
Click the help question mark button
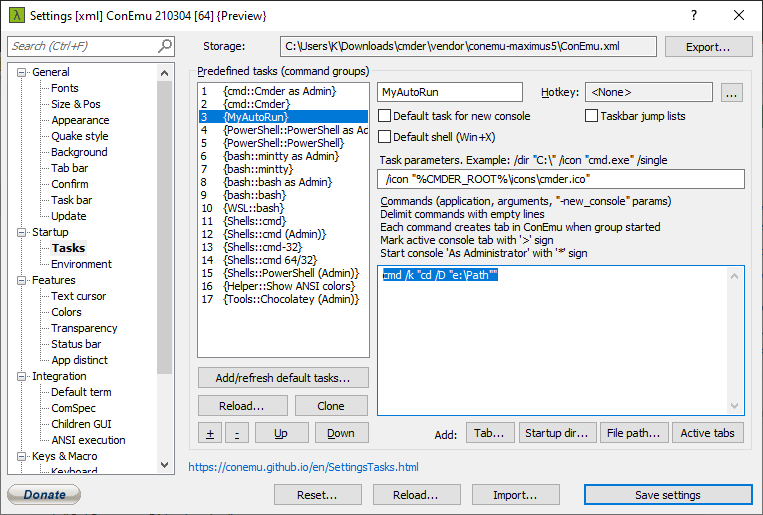tap(694, 15)
